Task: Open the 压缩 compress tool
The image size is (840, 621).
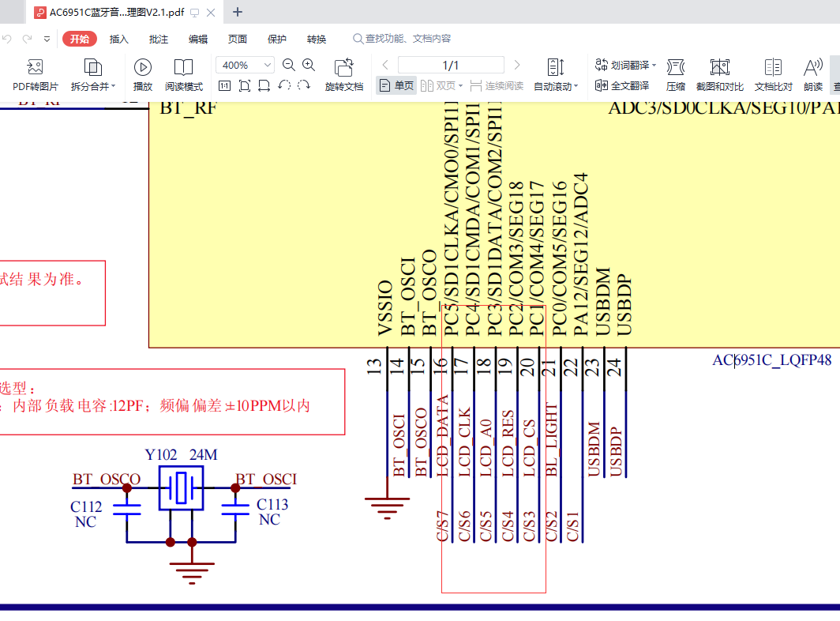Action: pos(676,74)
